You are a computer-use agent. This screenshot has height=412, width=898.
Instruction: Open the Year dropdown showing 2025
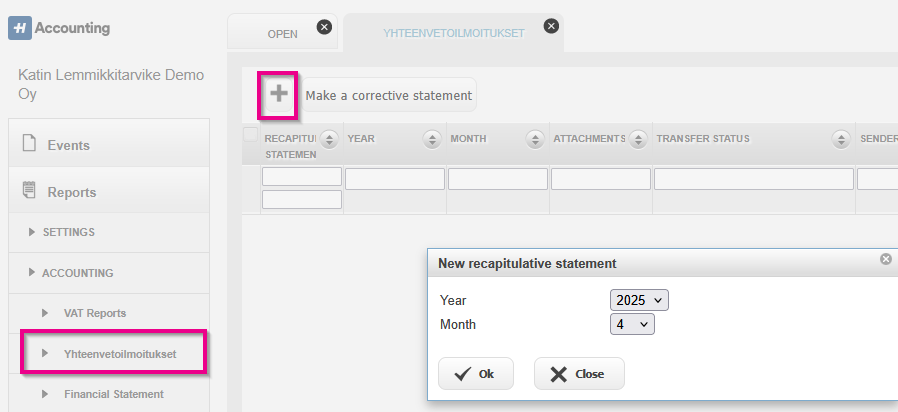(639, 300)
